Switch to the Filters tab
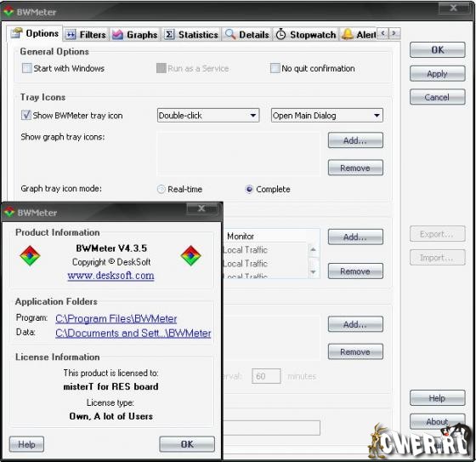 [86, 35]
